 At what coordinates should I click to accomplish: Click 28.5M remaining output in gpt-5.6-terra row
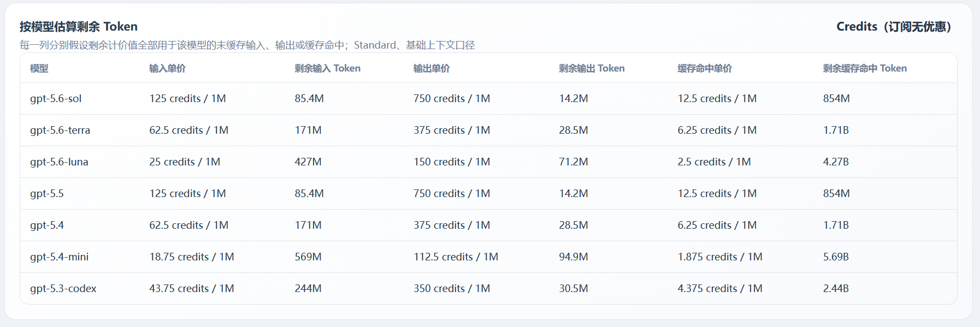pos(574,130)
